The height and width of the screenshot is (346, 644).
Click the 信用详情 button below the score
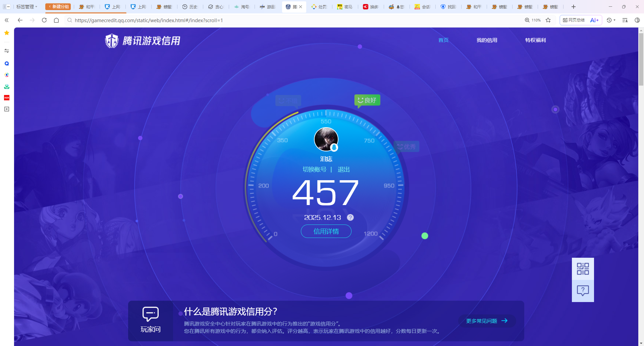[x=326, y=231]
